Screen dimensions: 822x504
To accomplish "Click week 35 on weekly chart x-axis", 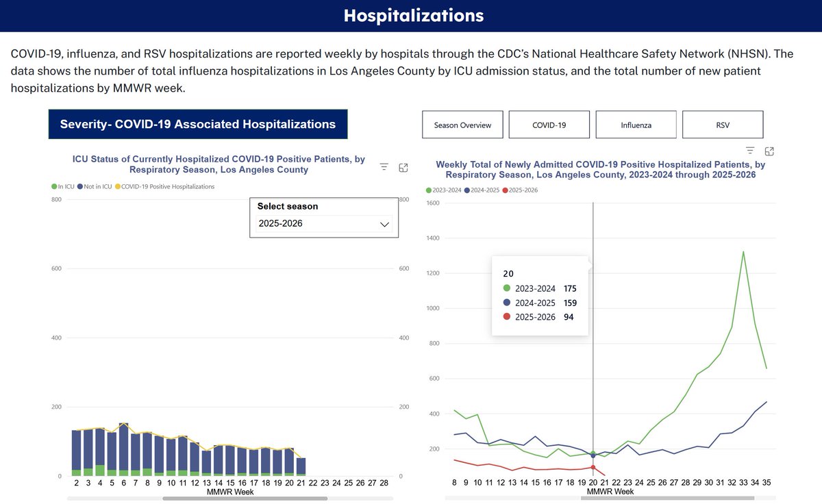I will coord(766,483).
